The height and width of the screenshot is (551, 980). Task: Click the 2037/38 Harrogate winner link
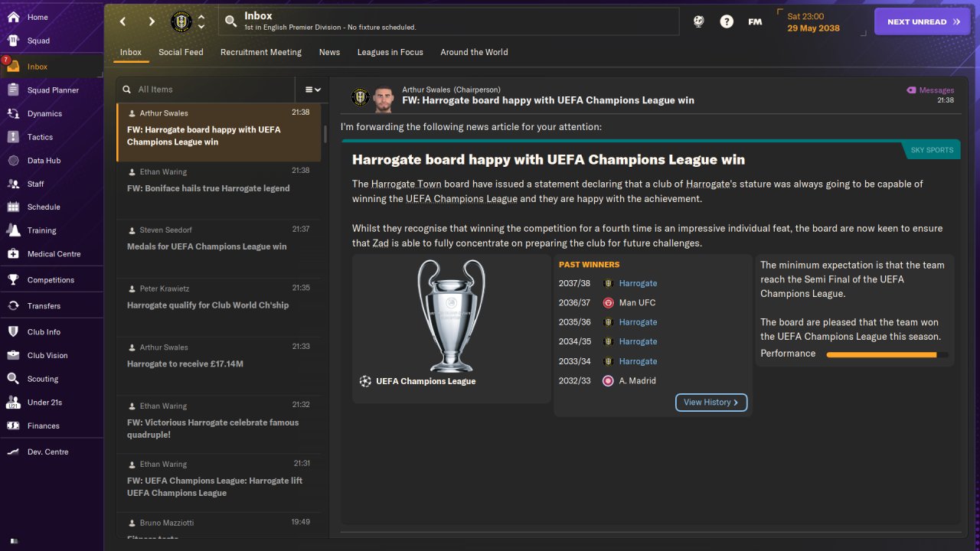[638, 283]
